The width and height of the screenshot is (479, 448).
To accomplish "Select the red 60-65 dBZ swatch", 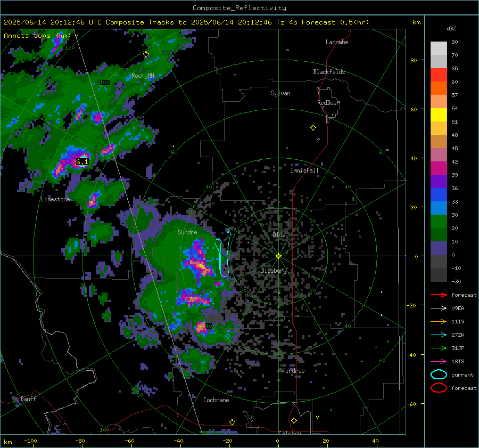I will coord(439,75).
